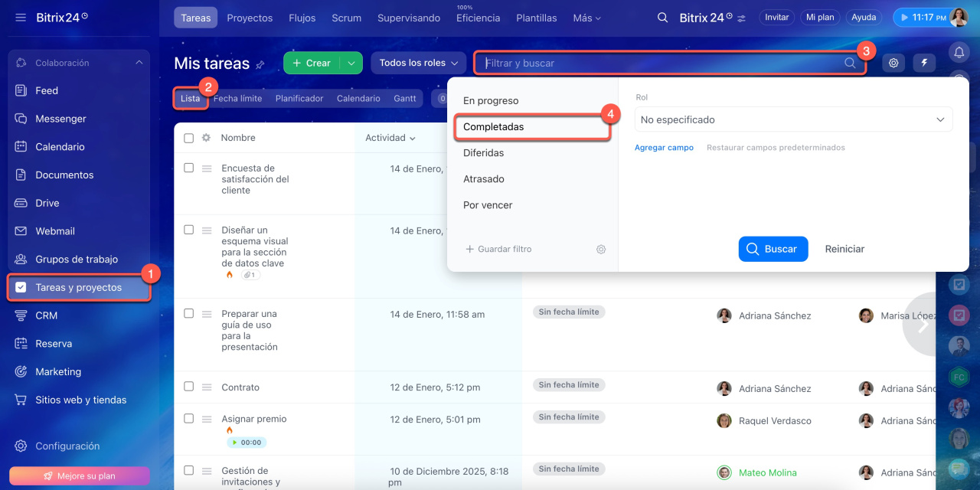
Task: Open column settings gear in table header
Action: pos(206,138)
